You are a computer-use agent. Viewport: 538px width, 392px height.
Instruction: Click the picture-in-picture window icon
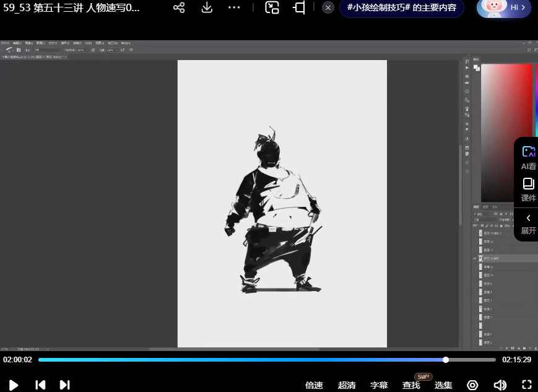(x=272, y=7)
